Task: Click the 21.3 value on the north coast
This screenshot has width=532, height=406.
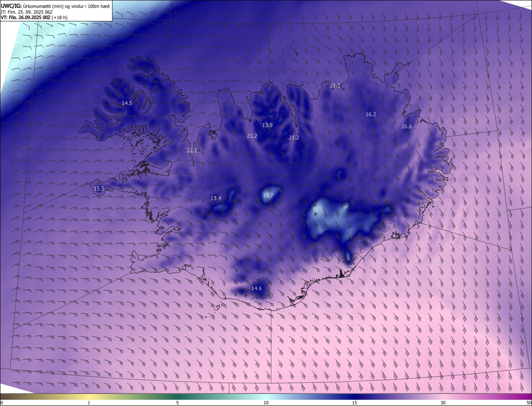Action: click(x=335, y=86)
